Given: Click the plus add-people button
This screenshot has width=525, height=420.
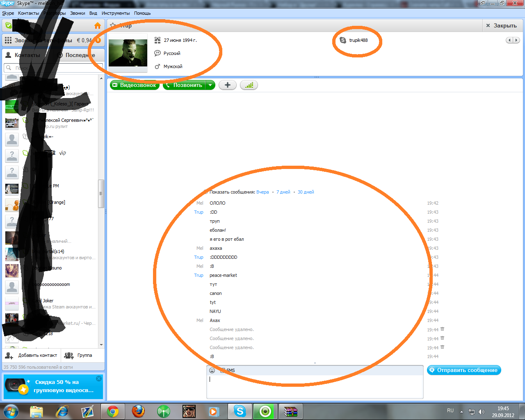Looking at the screenshot, I should coord(228,85).
